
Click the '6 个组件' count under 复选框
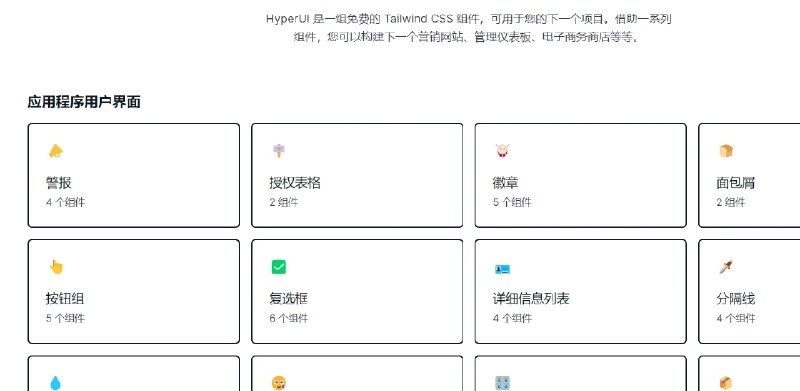click(x=289, y=319)
